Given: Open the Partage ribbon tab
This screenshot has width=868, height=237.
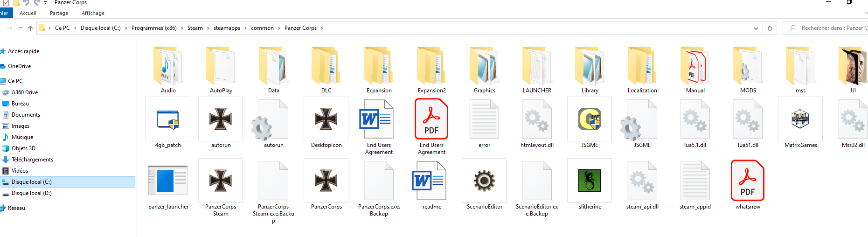Looking at the screenshot, I should 59,13.
